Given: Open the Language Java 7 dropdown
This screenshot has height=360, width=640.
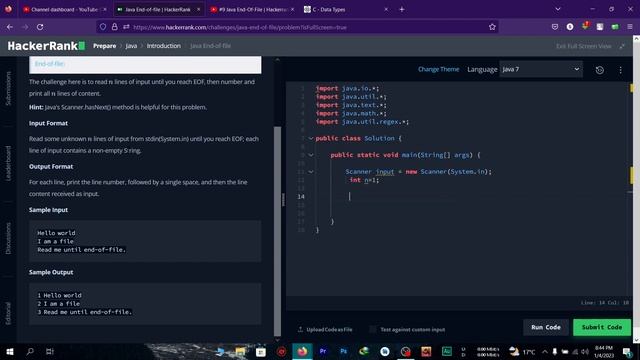Looking at the screenshot, I should pyautogui.click(x=541, y=69).
